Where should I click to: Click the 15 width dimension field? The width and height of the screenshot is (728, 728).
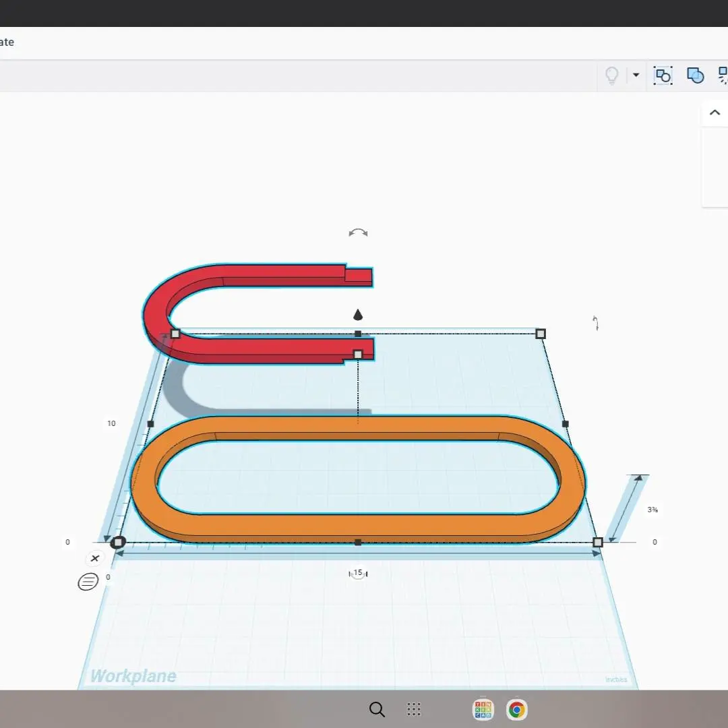click(x=358, y=573)
